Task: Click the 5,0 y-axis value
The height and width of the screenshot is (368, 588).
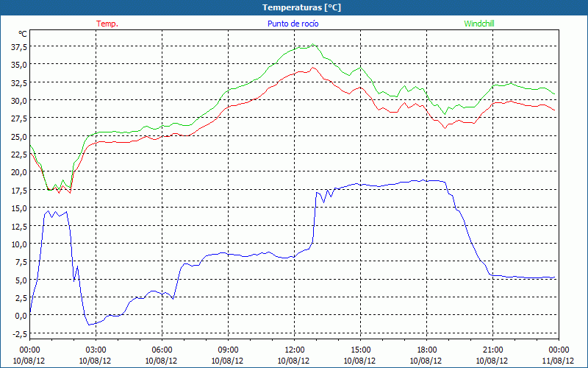Action: [x=21, y=280]
